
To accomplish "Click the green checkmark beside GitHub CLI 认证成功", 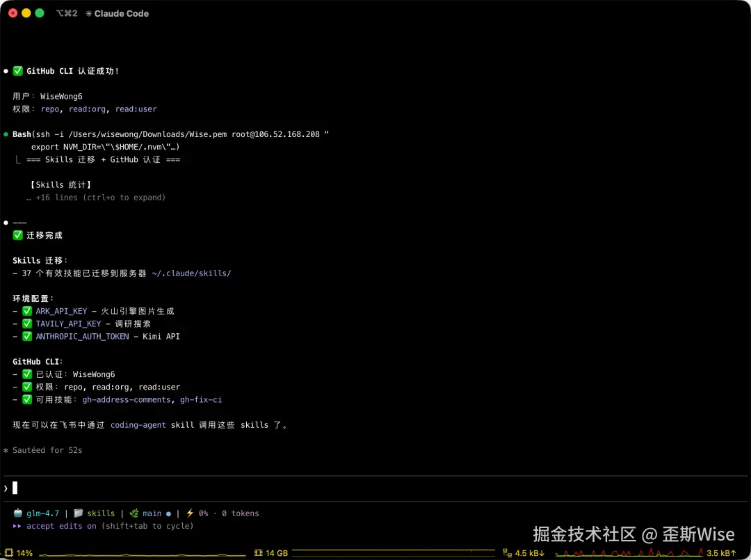I will [17, 71].
